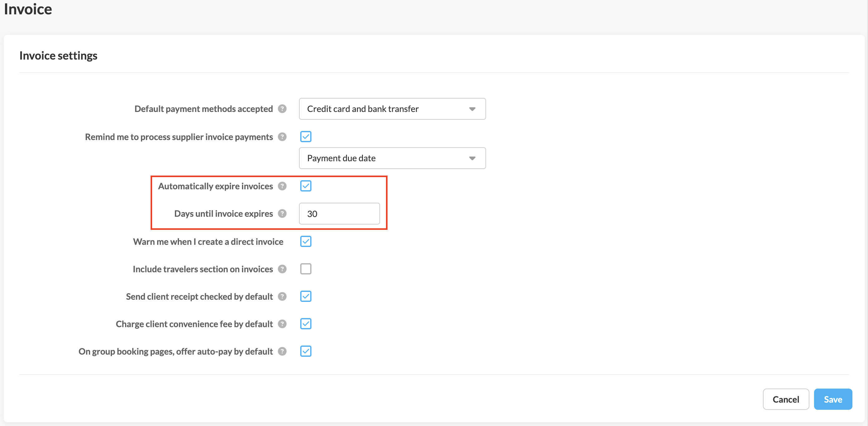Click help icon beside Default payment methods accepted
Image resolution: width=868 pixels, height=426 pixels.
282,109
